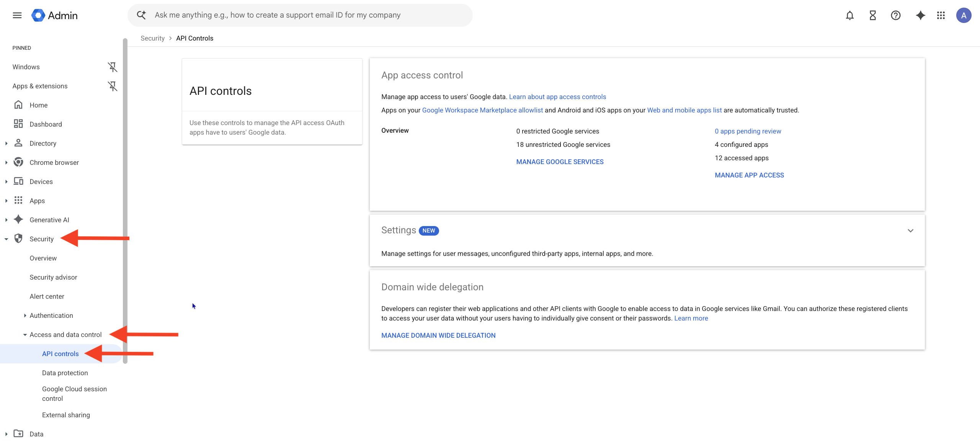Focus the Ask me anything search field
980x441 pixels.
(300, 15)
